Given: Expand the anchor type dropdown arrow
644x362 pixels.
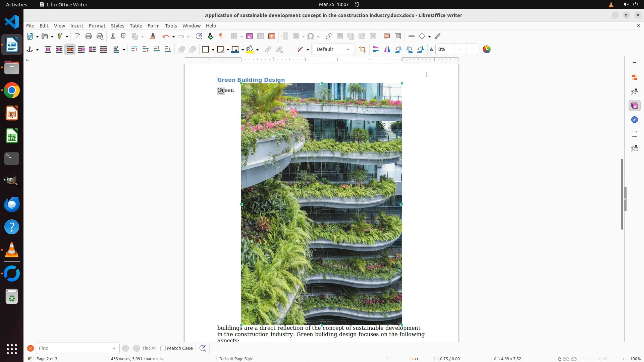Looking at the screenshot, I should (x=37, y=50).
